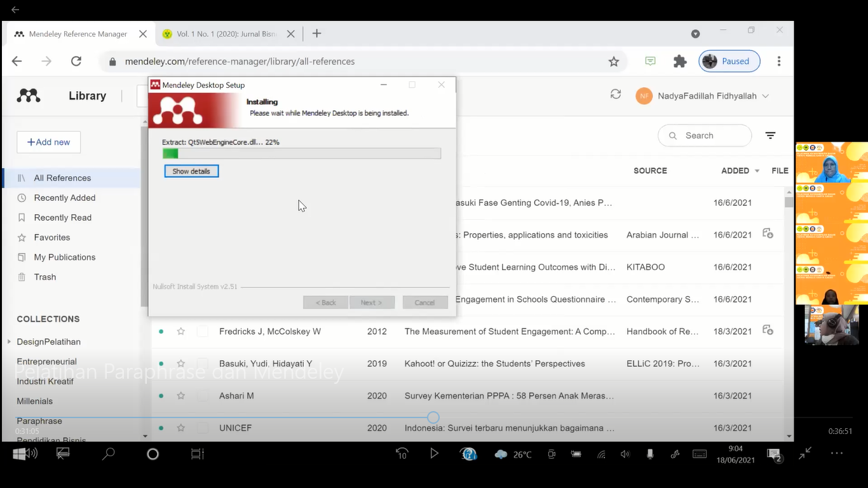The image size is (868, 488).
Task: Expand the NadyaFadillah Fidhyallah account dropdown
Action: coord(765,96)
